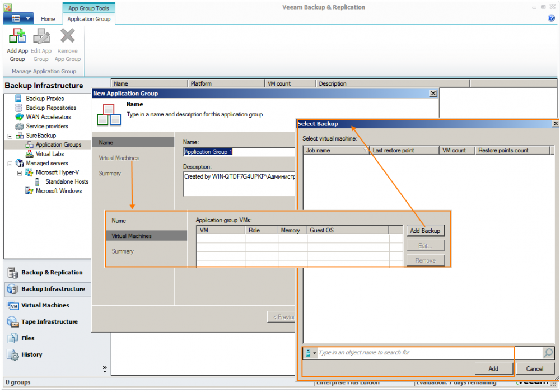
Task: Open the Files view
Action: pyautogui.click(x=48, y=338)
